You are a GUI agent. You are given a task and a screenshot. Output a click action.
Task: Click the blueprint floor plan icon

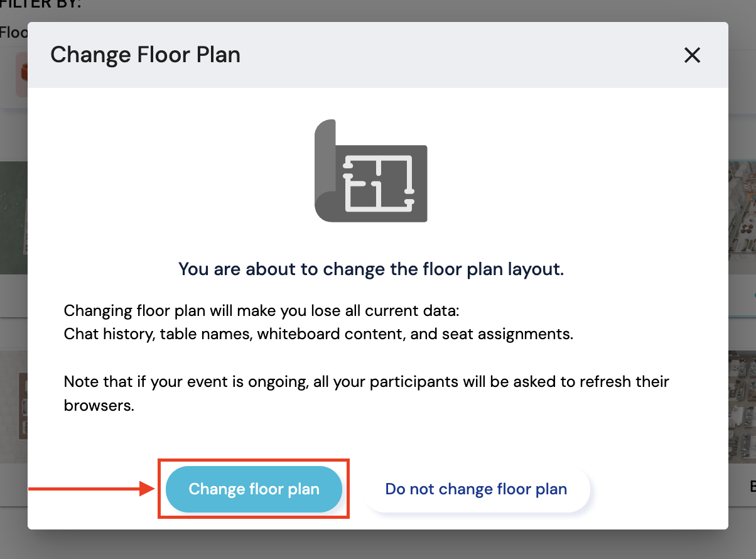pos(370,171)
